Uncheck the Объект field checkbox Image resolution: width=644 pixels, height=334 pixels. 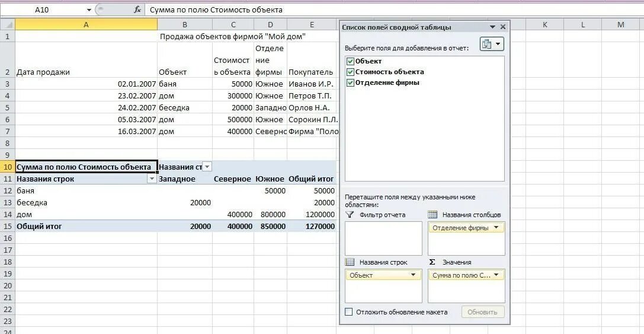[x=350, y=61]
